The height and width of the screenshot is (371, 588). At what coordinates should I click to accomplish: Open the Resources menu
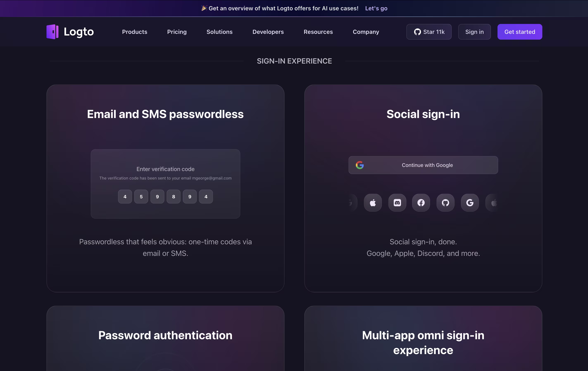[318, 32]
